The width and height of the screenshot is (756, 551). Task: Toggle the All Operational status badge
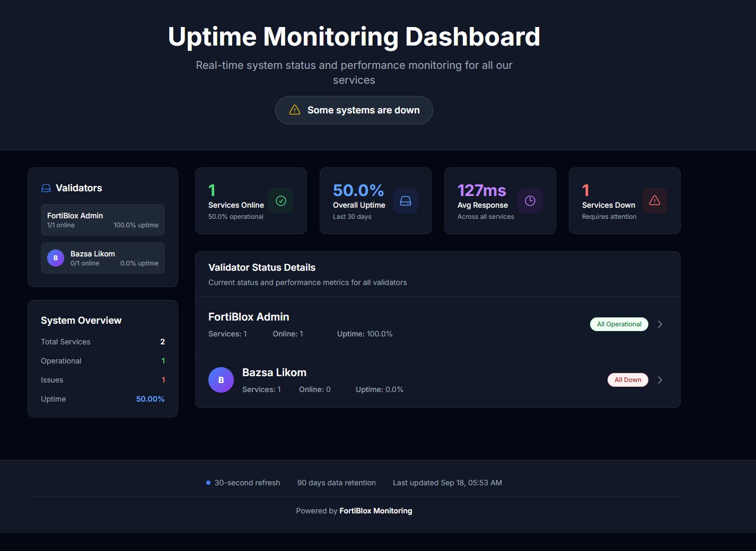(x=619, y=324)
